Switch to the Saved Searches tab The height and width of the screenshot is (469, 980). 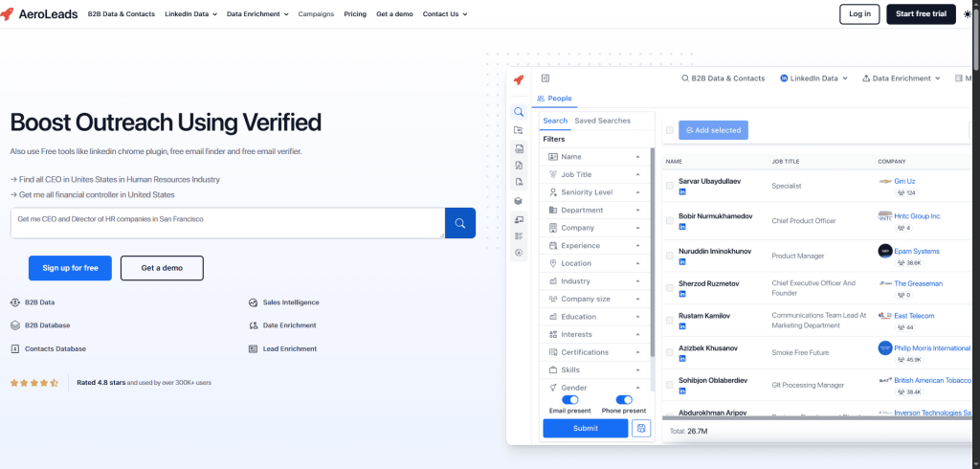click(603, 121)
